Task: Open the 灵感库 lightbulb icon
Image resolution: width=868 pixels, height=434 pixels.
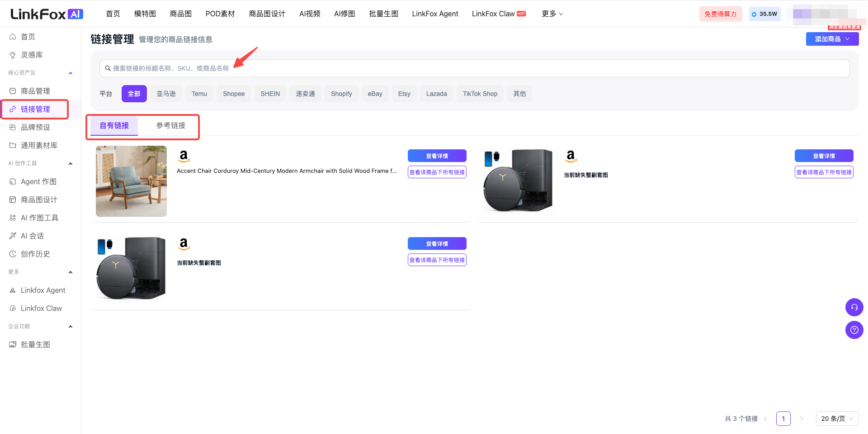Action: pyautogui.click(x=13, y=55)
